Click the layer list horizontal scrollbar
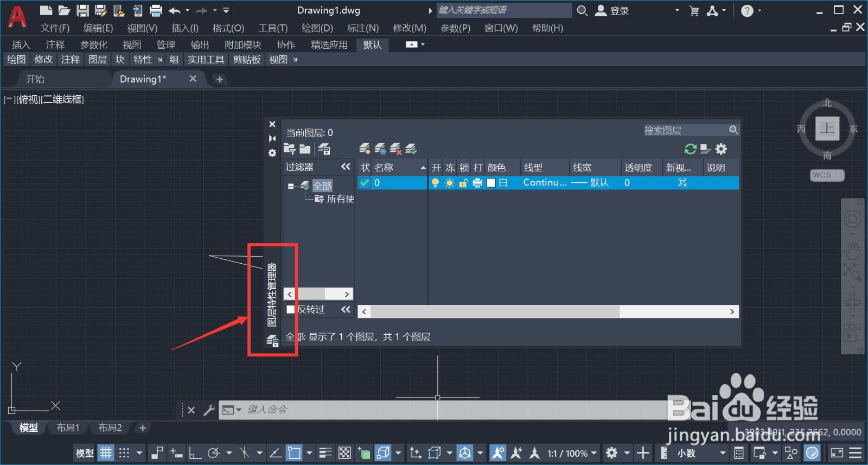Screen dimensions: 868x465 [548, 311]
